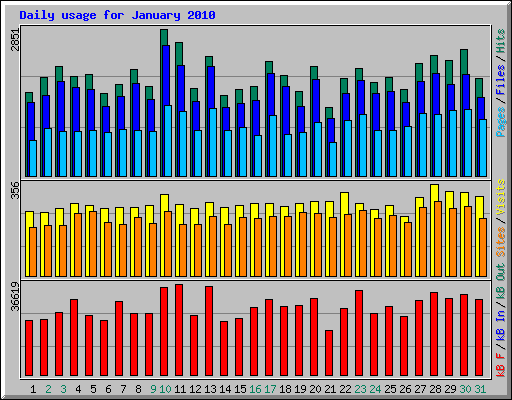Click the y-axis value 356
Viewport: 512px width, 400px height.
click(15, 190)
